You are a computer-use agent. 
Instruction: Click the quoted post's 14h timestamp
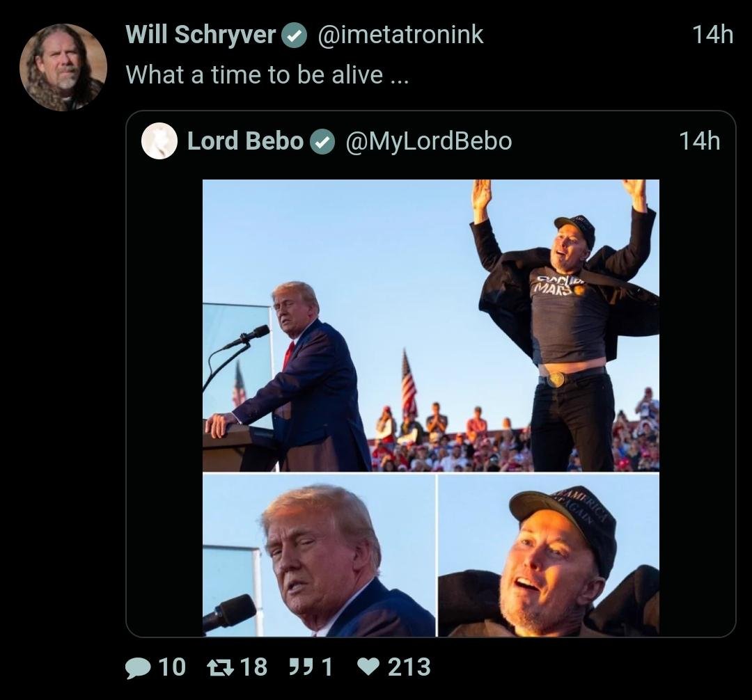tap(698, 141)
